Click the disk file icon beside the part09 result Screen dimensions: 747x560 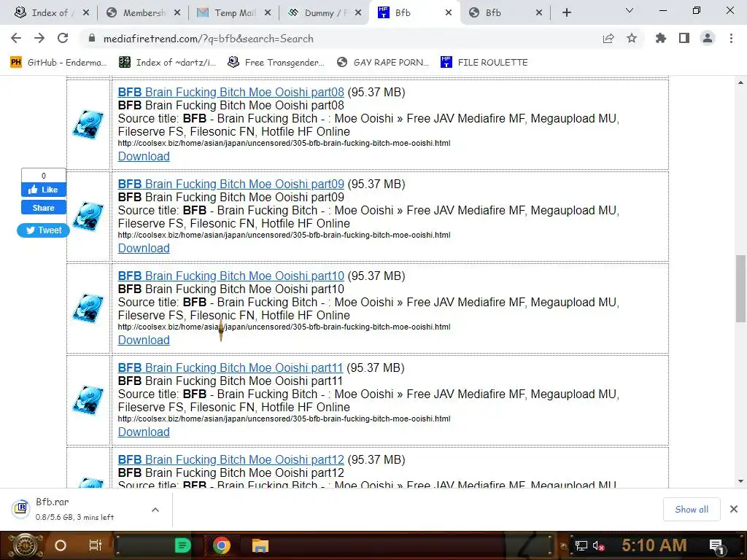click(x=88, y=216)
